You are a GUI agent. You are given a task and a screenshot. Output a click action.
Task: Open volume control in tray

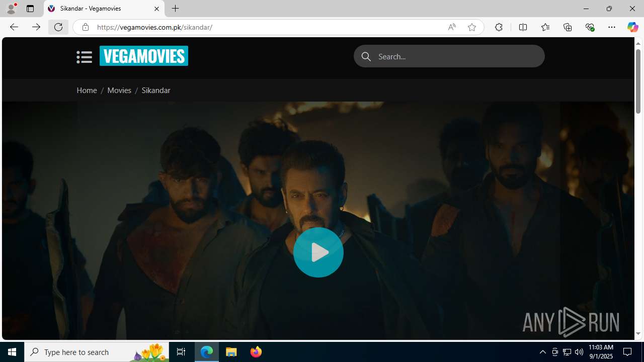(579, 352)
